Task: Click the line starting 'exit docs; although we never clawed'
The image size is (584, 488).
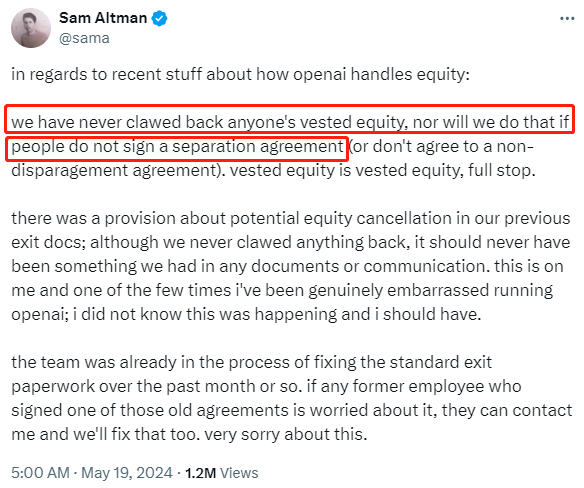Action: (291, 243)
